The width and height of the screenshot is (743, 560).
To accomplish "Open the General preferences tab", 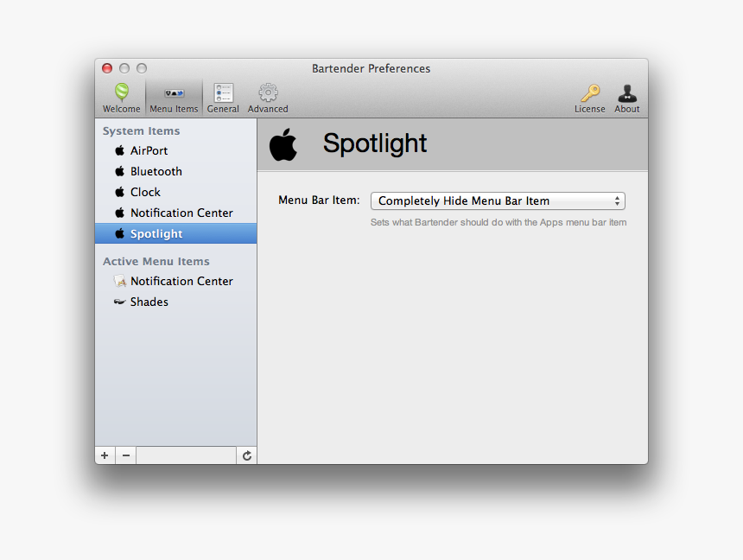I will [223, 99].
